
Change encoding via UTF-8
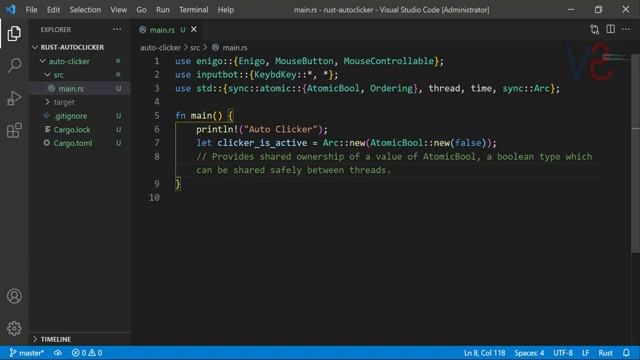click(x=563, y=353)
